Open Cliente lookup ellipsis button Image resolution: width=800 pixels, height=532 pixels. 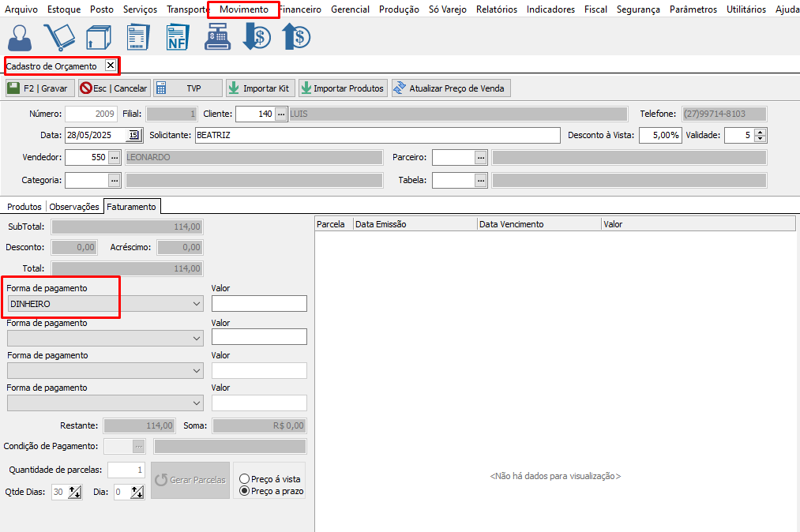[x=281, y=114]
